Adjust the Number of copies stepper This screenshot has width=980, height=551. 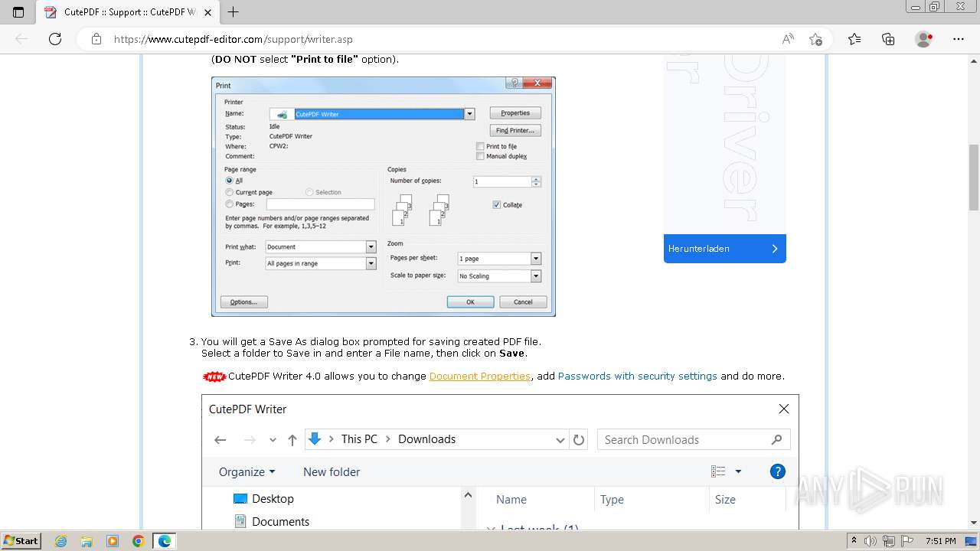coord(536,182)
